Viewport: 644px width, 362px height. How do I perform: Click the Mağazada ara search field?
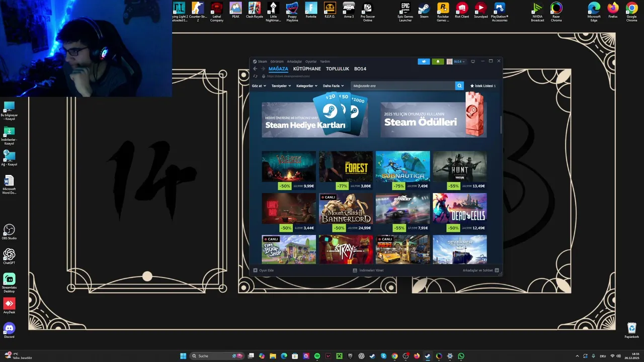pyautogui.click(x=403, y=86)
